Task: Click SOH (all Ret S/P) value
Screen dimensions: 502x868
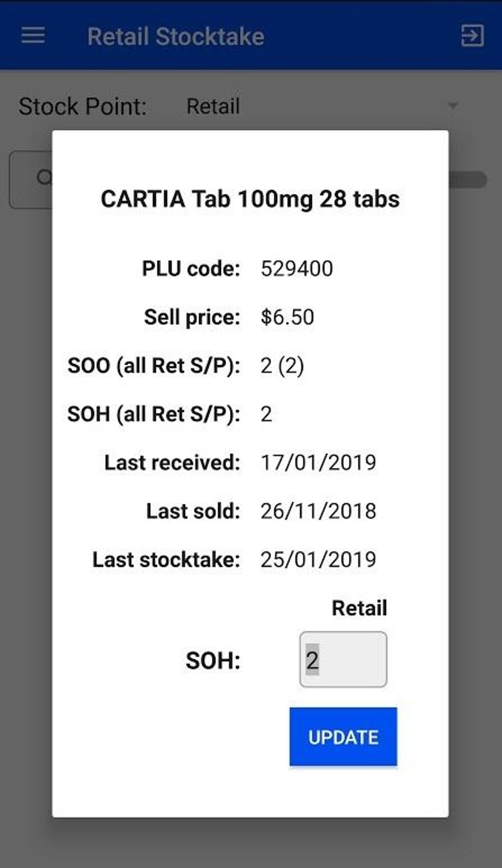Action: [266, 414]
